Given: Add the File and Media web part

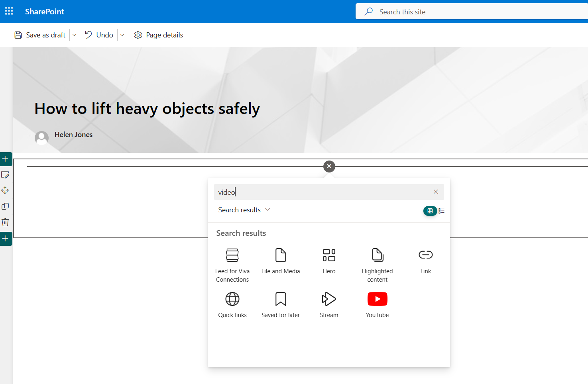Looking at the screenshot, I should coord(281,261).
